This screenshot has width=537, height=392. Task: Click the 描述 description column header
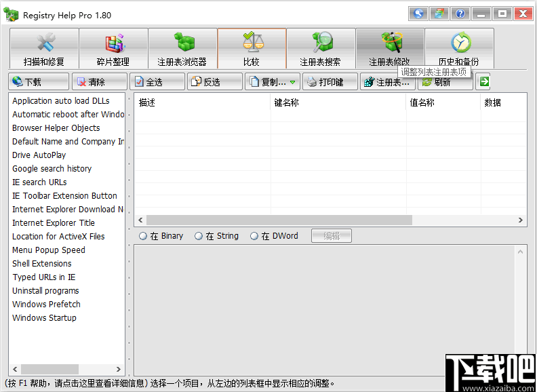click(x=203, y=102)
